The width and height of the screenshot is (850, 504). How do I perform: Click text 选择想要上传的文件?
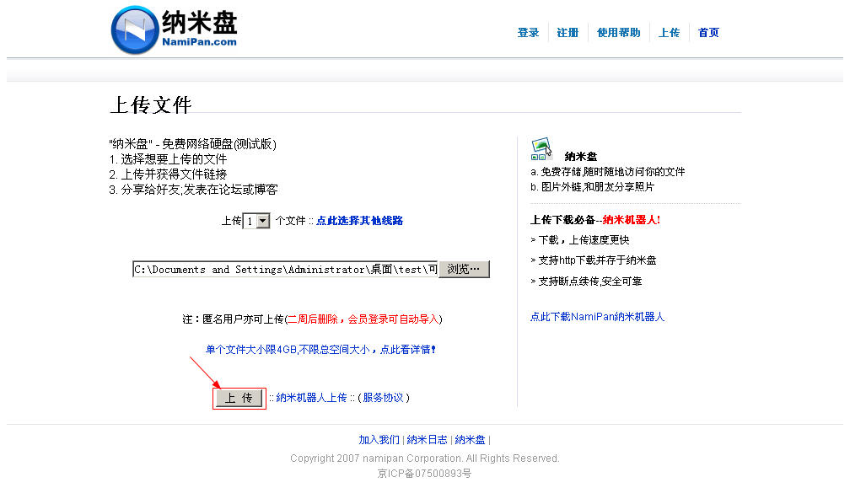pos(174,159)
